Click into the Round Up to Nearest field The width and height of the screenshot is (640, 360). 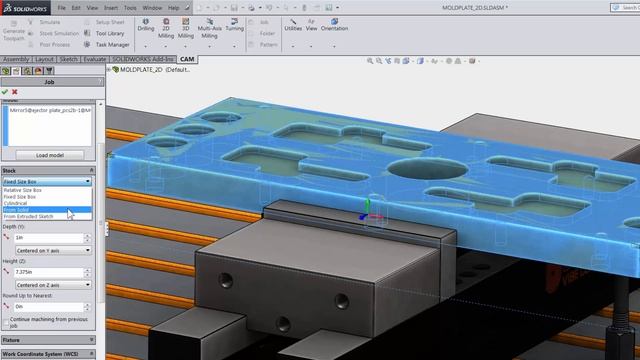click(x=49, y=306)
